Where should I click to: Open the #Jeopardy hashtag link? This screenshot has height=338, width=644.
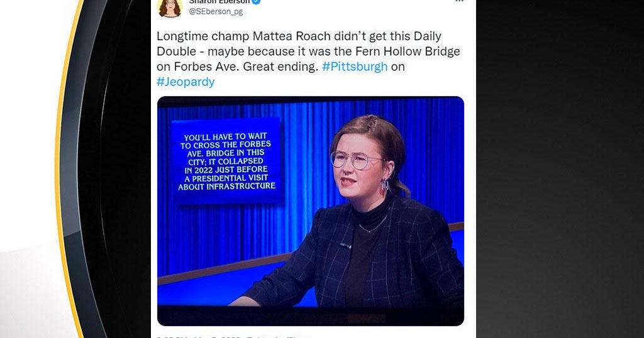point(186,82)
